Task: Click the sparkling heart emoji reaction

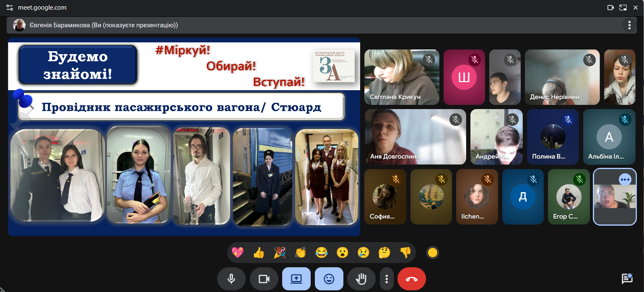Action: pos(238,253)
